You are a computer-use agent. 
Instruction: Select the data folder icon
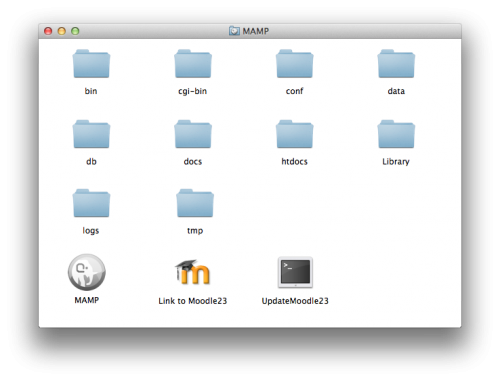point(396,64)
